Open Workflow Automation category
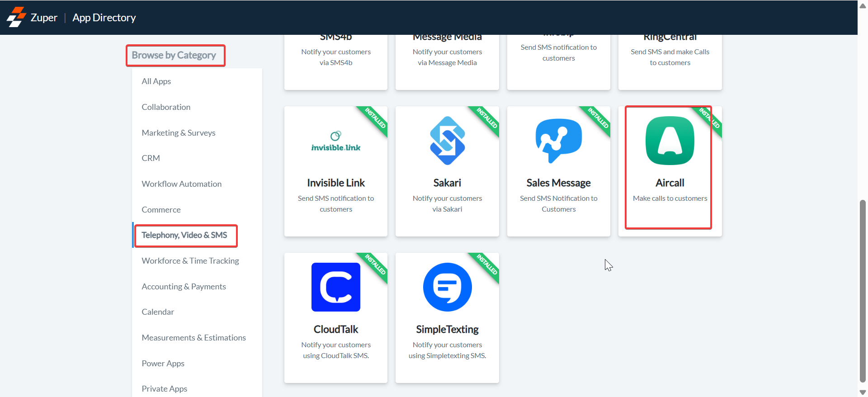Screen dimensions: 868x397 pyautogui.click(x=182, y=184)
